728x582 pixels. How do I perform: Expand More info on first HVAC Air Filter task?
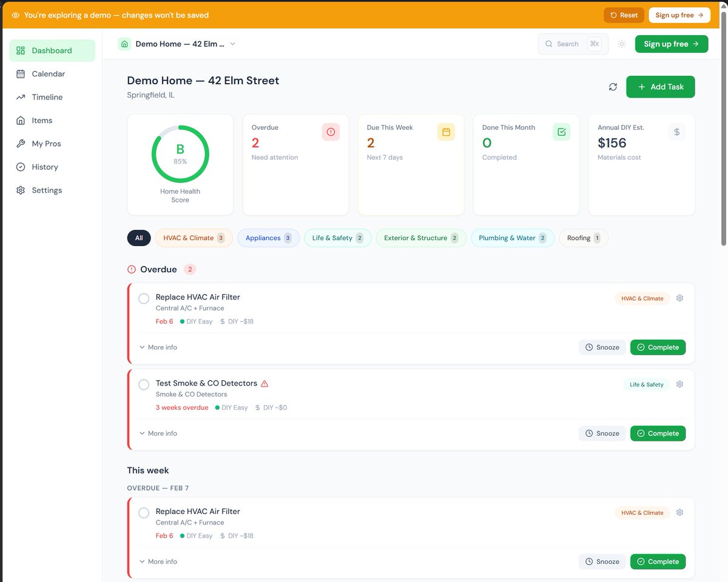tap(158, 347)
